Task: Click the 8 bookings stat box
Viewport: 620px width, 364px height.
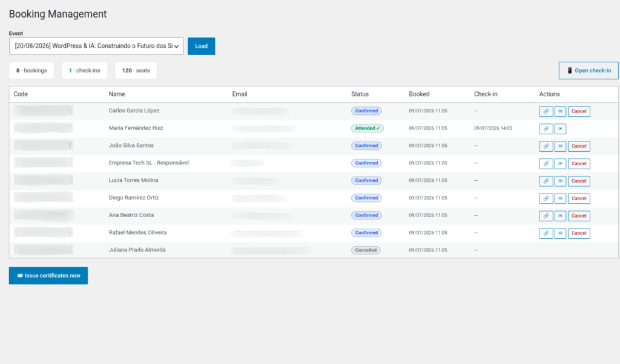Action: coord(31,71)
